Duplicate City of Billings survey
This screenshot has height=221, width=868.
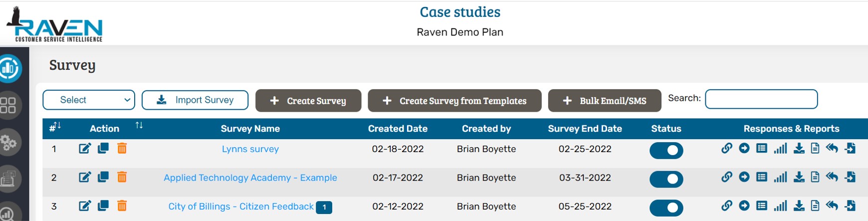(103, 206)
